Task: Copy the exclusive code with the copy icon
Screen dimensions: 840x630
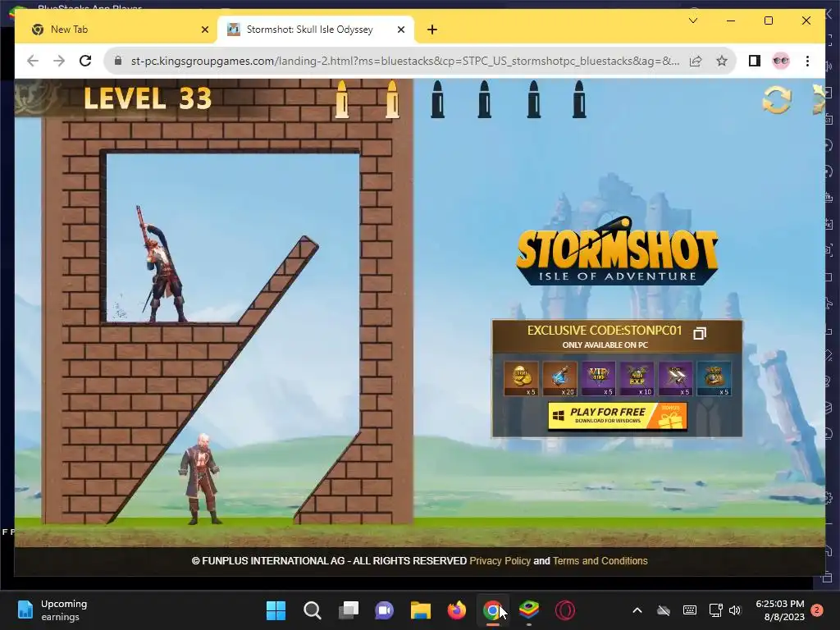Action: click(x=699, y=333)
